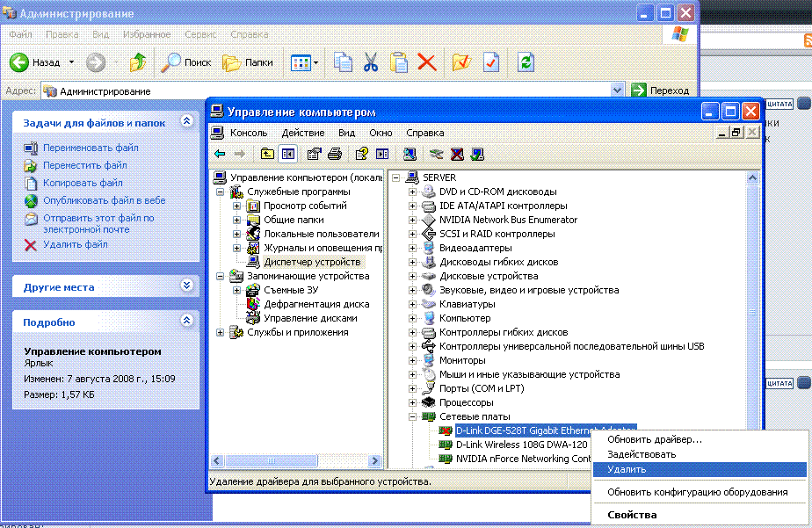Click the scissors Cut icon
This screenshot has height=528, width=812.
click(370, 62)
